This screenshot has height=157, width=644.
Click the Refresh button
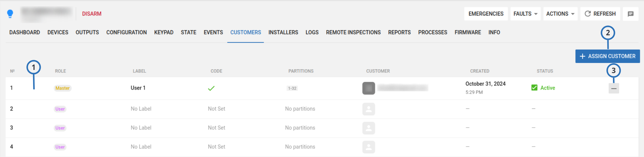click(x=600, y=14)
